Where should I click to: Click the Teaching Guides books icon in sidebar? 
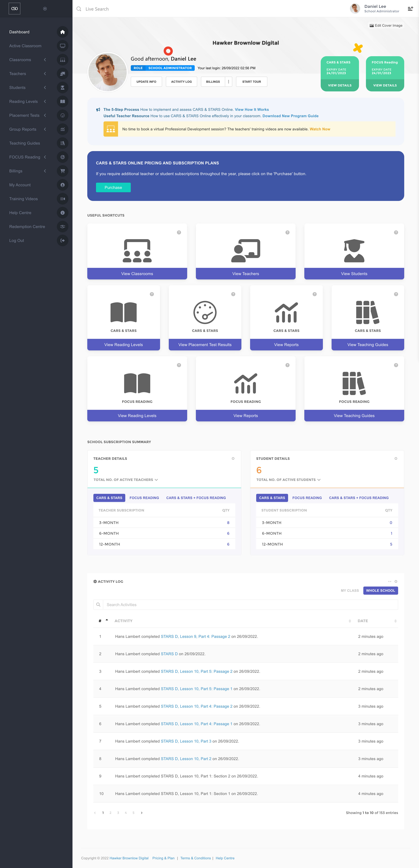point(62,143)
